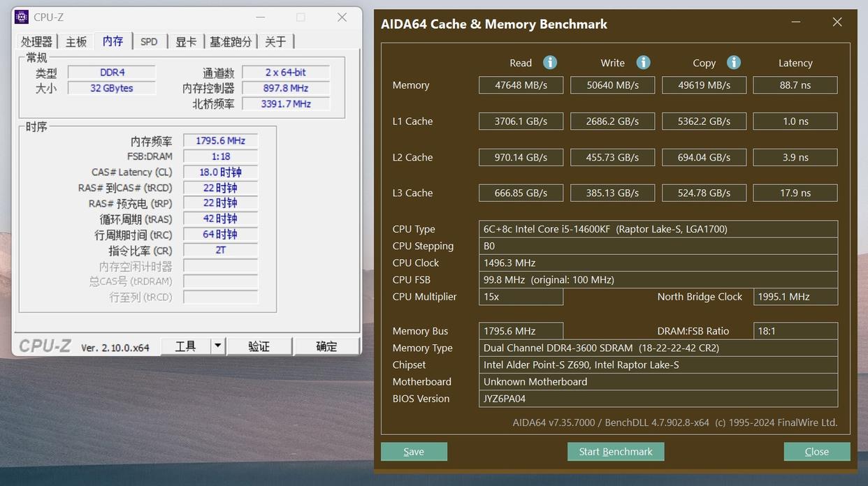Screen dimensions: 868x486
Task: Click the CPU Multiplier value 15x
Action: tap(521, 297)
